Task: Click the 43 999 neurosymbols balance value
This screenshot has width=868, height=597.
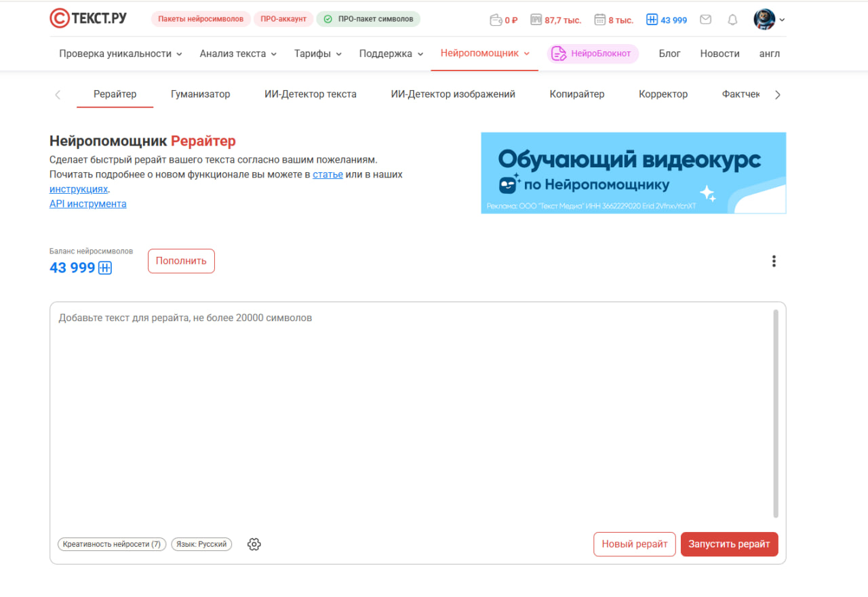Action: pyautogui.click(x=73, y=268)
